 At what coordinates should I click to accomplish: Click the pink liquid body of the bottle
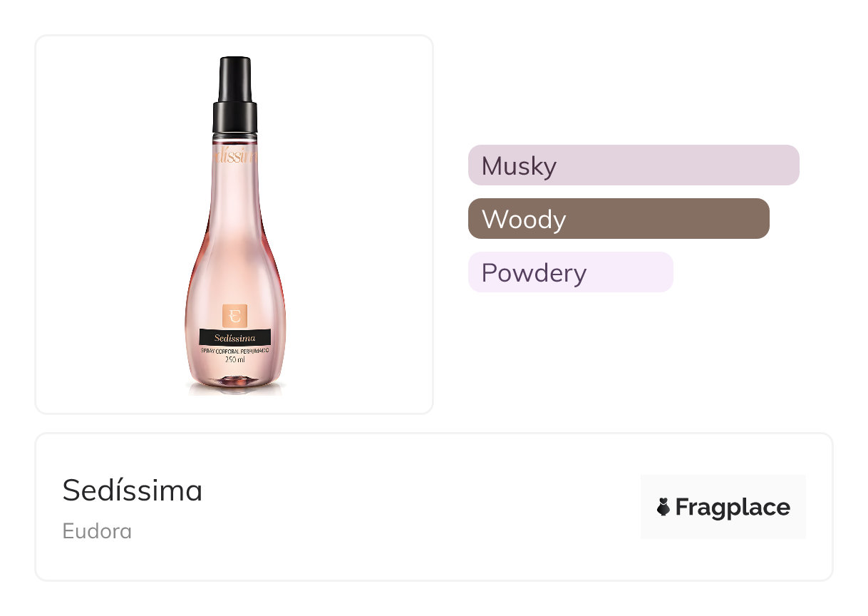coord(234,257)
